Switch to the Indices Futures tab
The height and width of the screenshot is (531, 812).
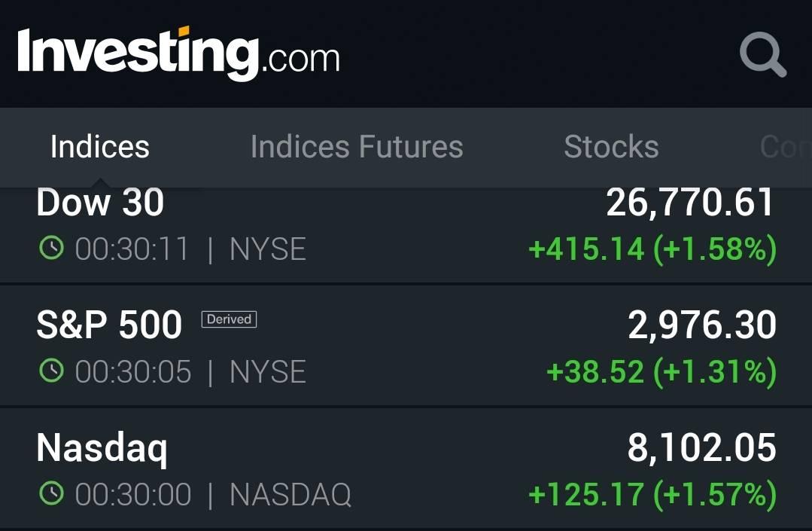point(357,147)
